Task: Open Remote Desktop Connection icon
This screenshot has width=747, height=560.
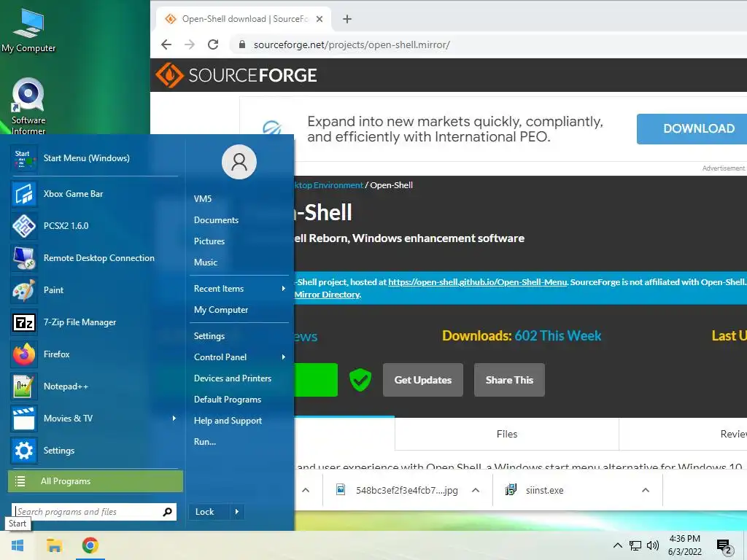Action: point(24,258)
